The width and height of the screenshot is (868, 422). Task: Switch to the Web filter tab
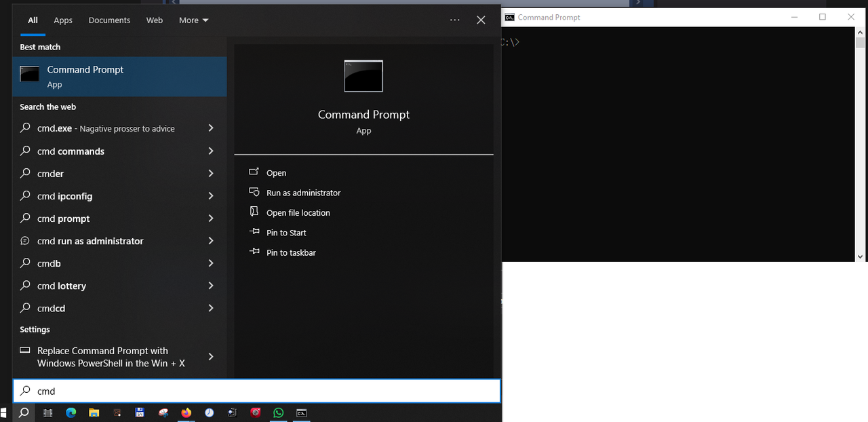[155, 20]
